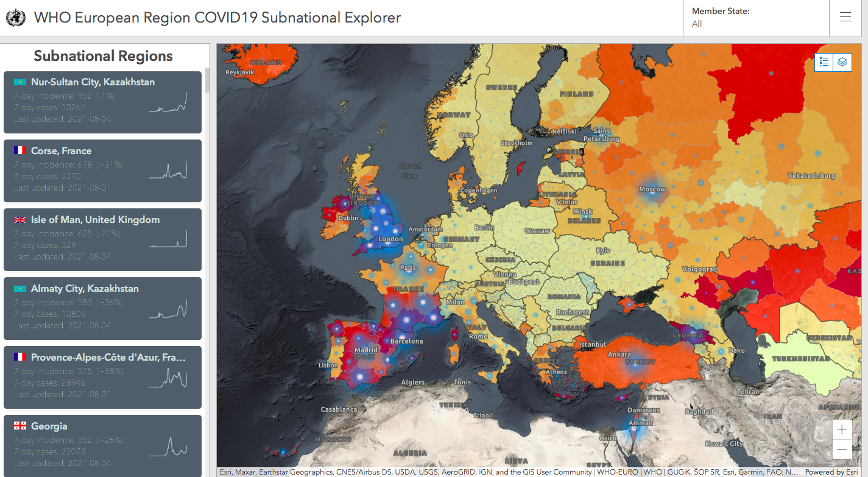Click the Georgia flag icon in the list
The image size is (868, 477).
pos(20,426)
